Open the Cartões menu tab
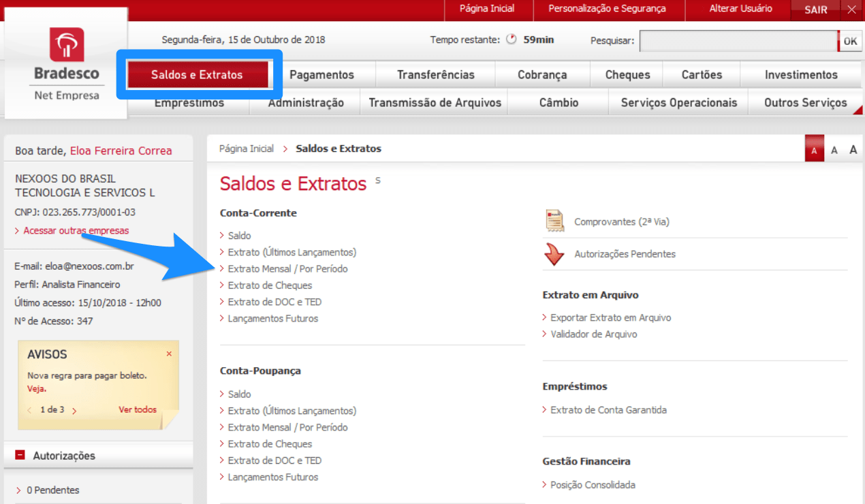 [702, 75]
